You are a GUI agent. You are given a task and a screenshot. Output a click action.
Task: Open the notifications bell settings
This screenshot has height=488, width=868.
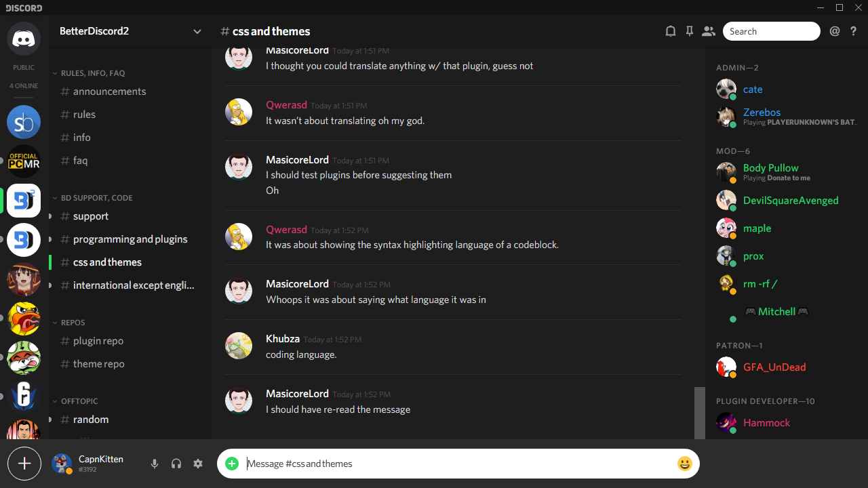point(671,30)
